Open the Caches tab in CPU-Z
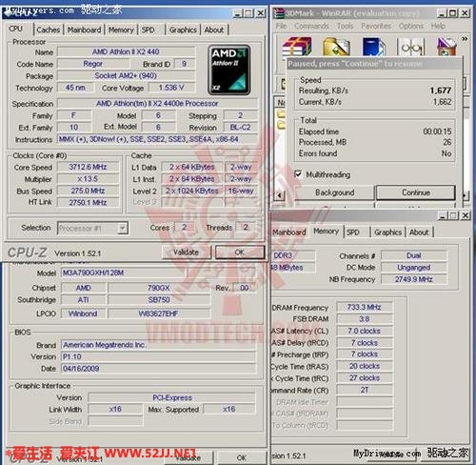Viewport: 476px width, 465px height. 49,30
